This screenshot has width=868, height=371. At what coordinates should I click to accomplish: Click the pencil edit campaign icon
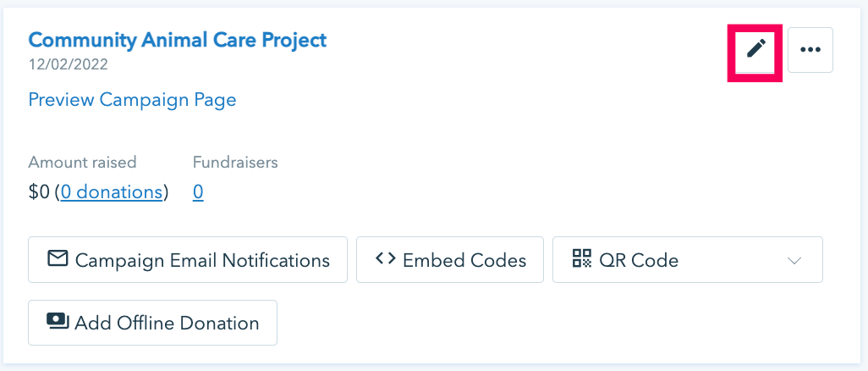(755, 49)
